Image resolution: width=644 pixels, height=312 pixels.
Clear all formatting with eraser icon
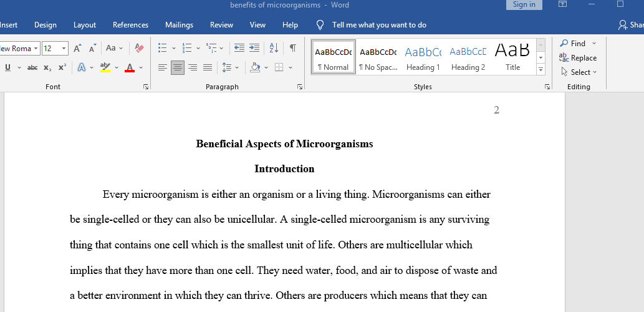[x=140, y=48]
